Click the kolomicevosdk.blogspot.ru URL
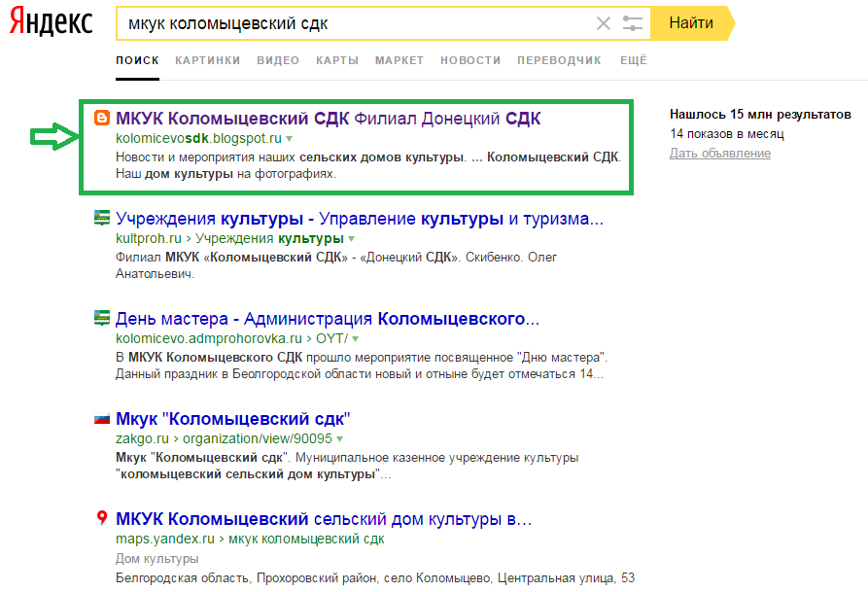The height and width of the screenshot is (592, 868). pyautogui.click(x=198, y=138)
